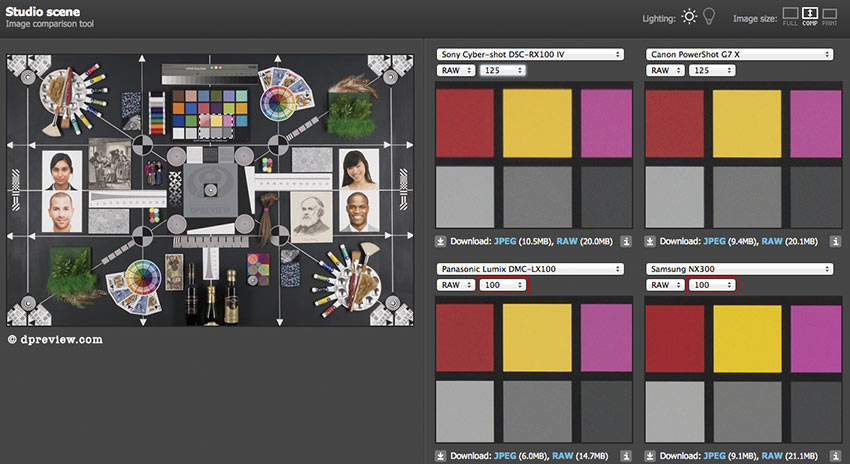Image resolution: width=850 pixels, height=464 pixels.
Task: Click the Canon PowerShot G7 X comparison crop
Action: [x=743, y=155]
